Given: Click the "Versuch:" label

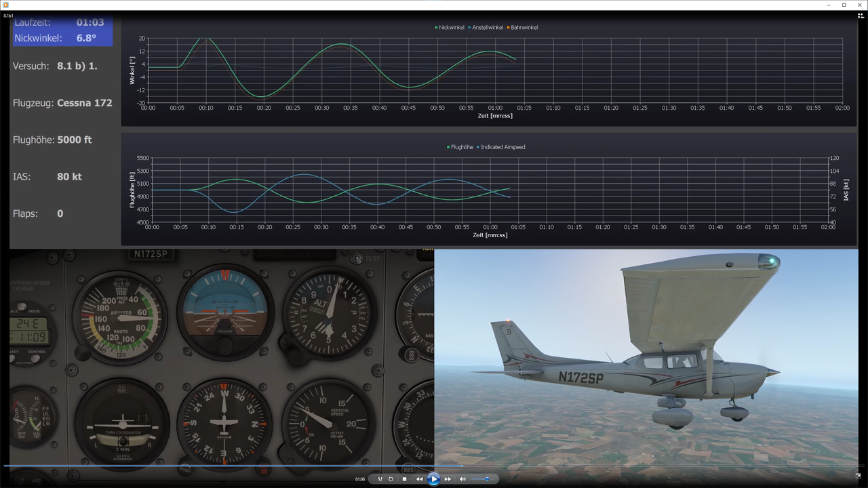Looking at the screenshot, I should (x=31, y=66).
